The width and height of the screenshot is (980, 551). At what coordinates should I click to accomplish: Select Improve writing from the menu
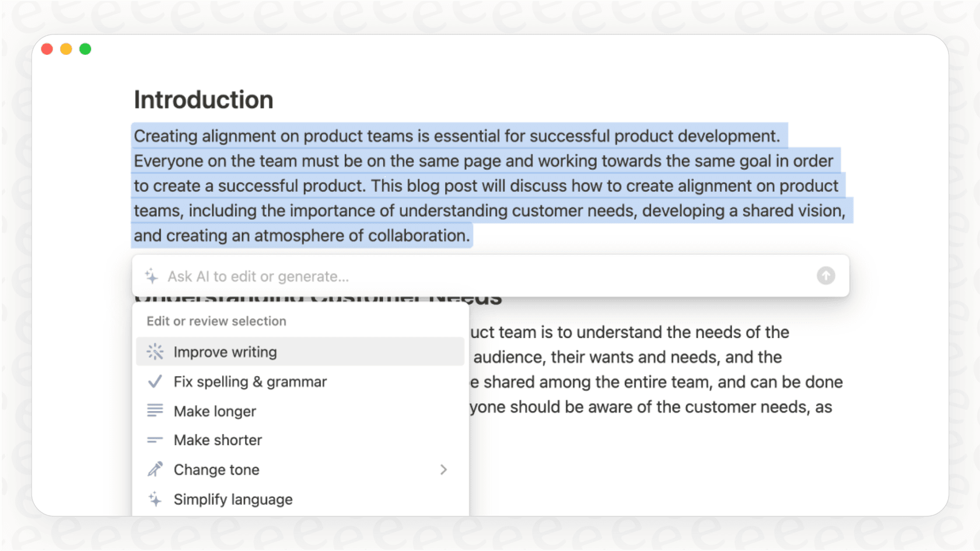(x=225, y=352)
